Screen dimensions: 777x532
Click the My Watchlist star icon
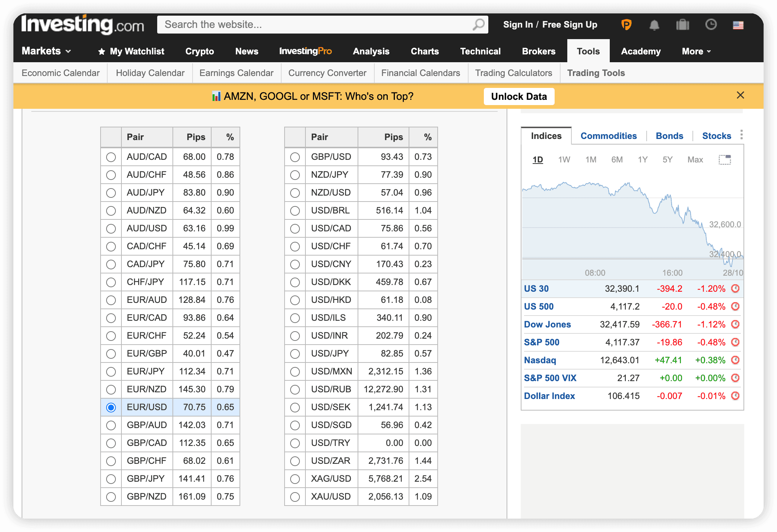coord(101,51)
